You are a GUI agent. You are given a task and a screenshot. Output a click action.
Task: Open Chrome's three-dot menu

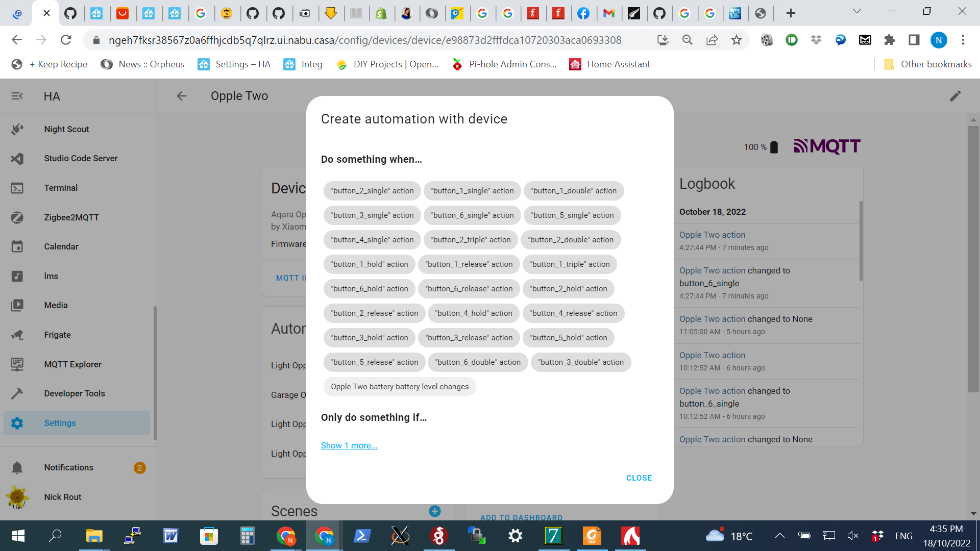[x=964, y=40]
